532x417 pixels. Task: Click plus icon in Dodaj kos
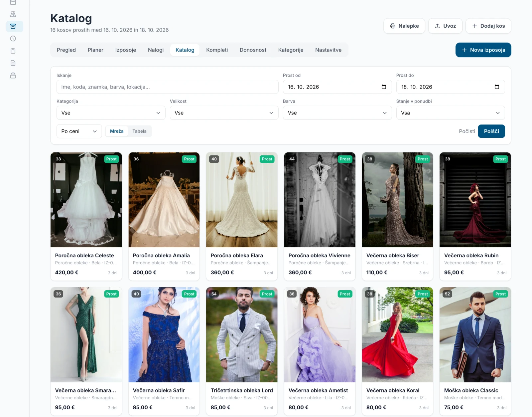coord(474,26)
